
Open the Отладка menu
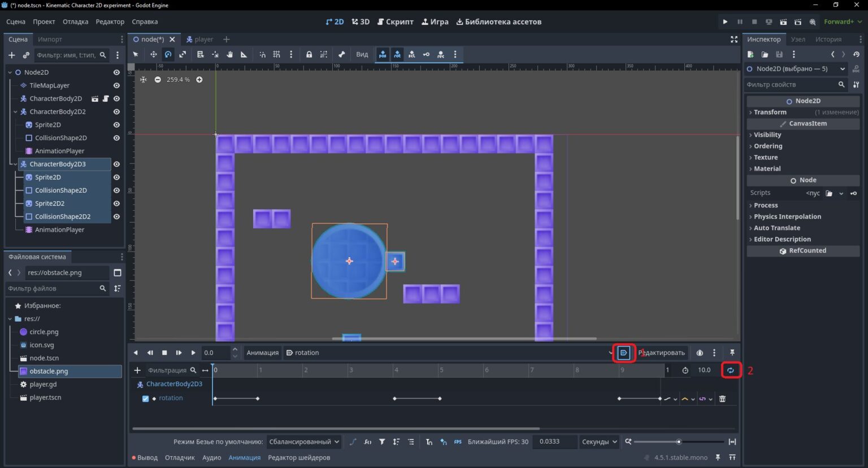click(75, 21)
